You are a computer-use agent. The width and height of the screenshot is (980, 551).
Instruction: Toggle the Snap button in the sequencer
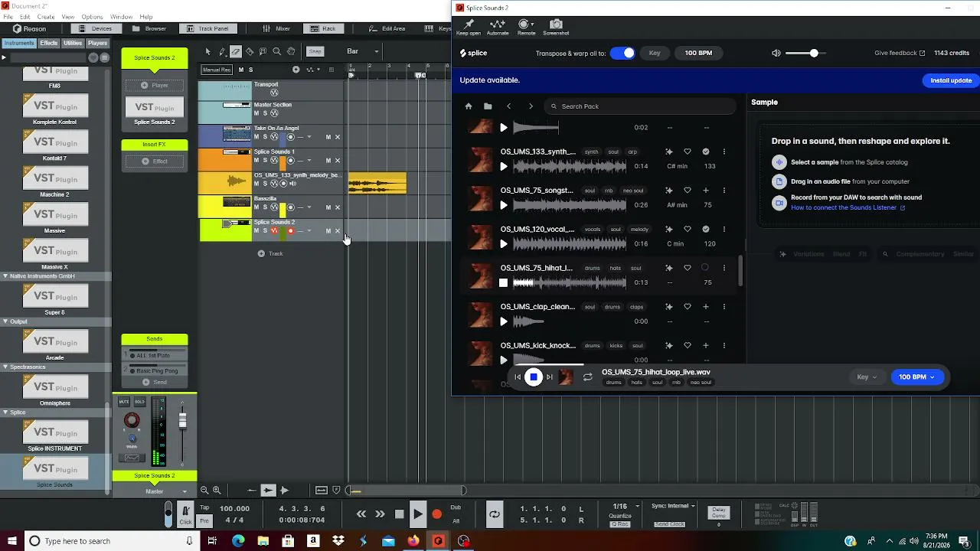tap(315, 51)
